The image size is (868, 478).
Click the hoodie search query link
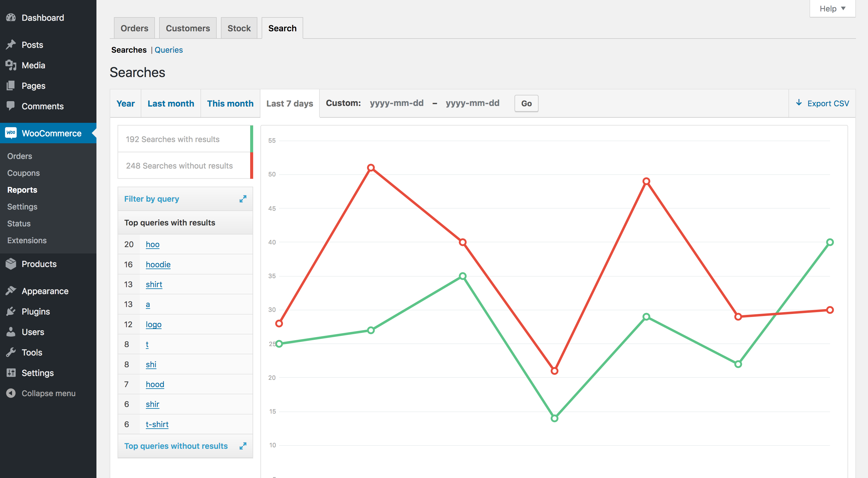click(158, 264)
